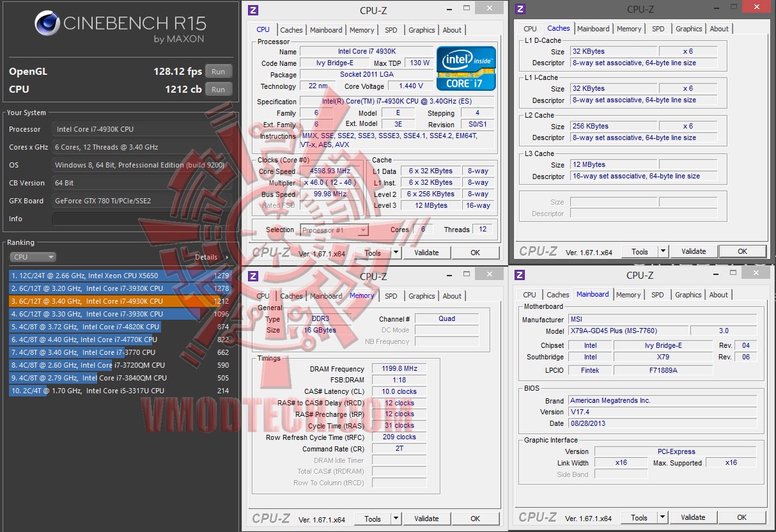Click OK in the CPU-Z Processor window

coord(475,253)
